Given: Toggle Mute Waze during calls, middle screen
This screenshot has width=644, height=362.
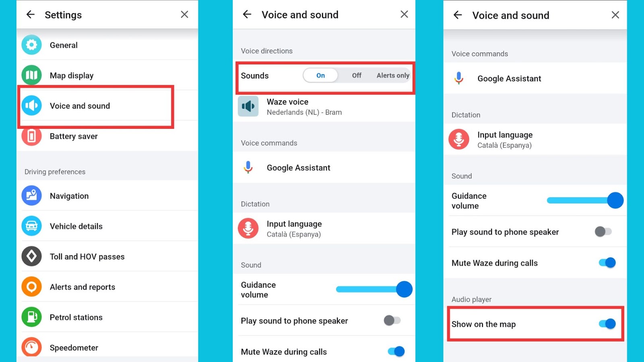Looking at the screenshot, I should [x=396, y=352].
